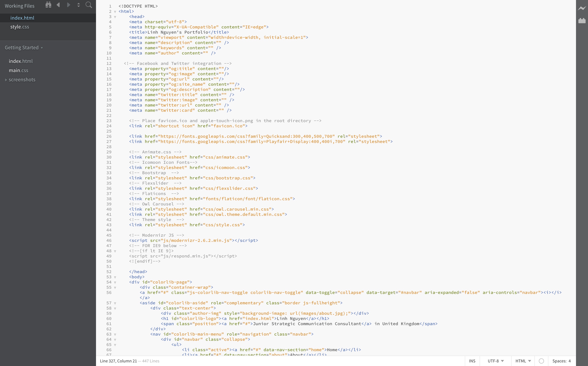Navigate back using the left arrow icon
The image size is (588, 366).
pos(58,5)
